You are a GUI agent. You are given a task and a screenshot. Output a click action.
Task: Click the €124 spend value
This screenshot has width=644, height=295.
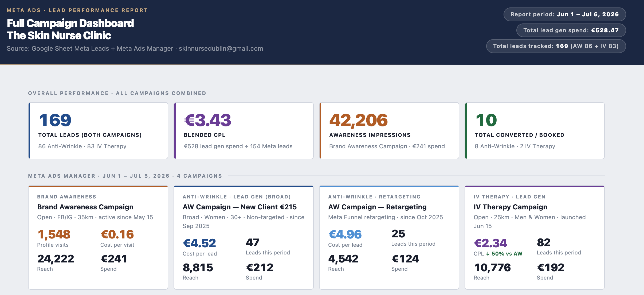(405, 259)
